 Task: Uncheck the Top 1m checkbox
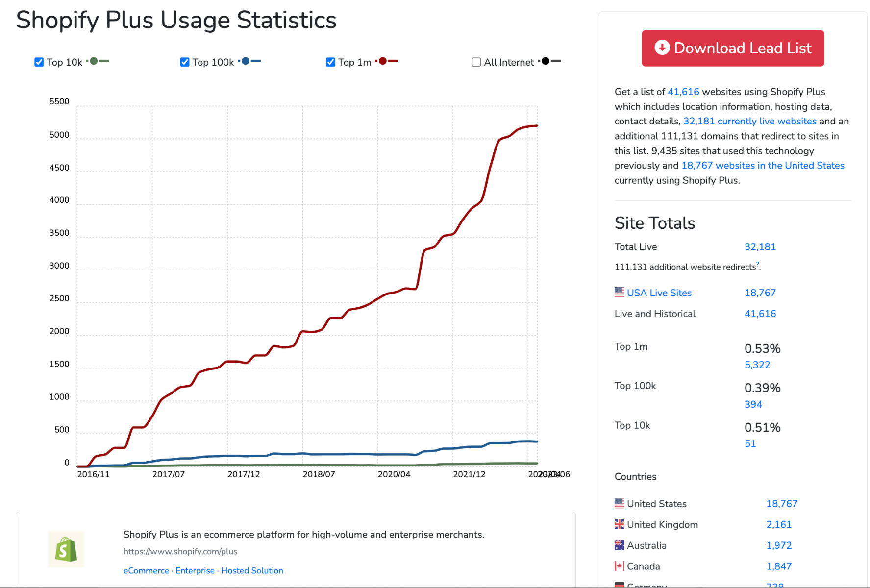(330, 62)
